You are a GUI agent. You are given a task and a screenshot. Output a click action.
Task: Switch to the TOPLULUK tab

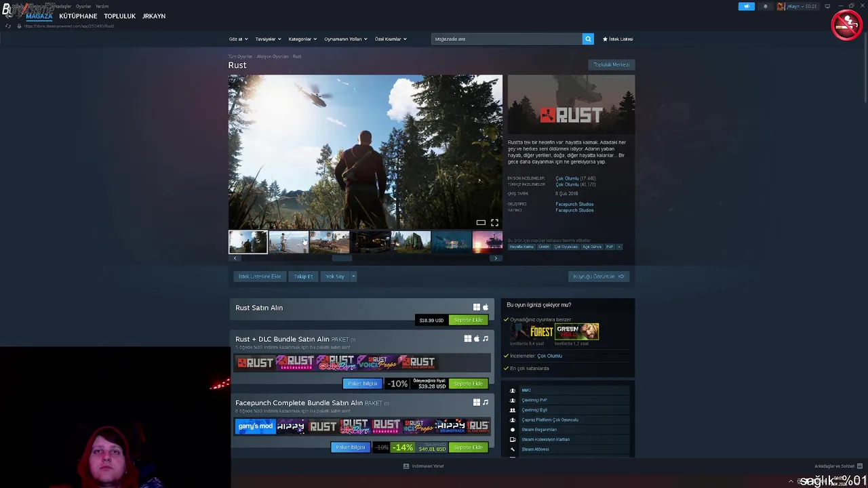click(x=120, y=16)
